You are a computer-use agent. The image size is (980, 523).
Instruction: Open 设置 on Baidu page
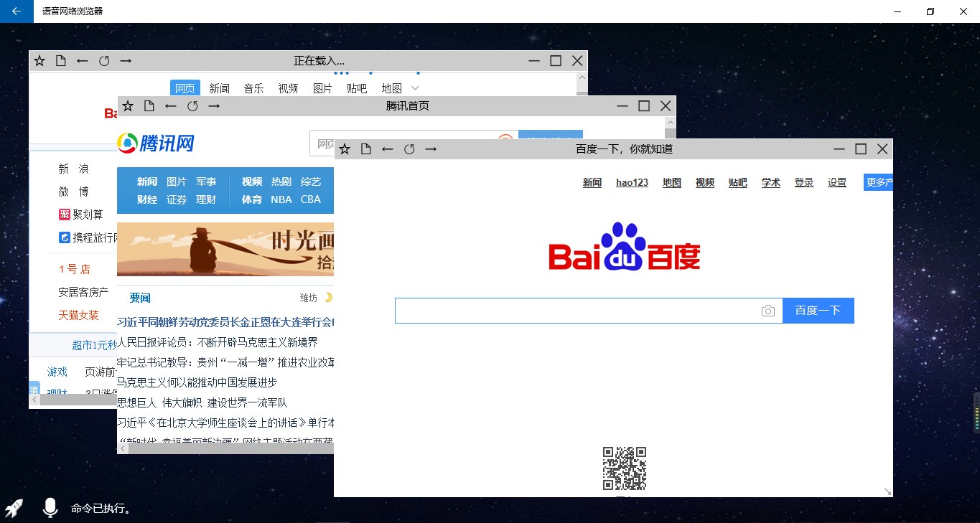coord(837,183)
